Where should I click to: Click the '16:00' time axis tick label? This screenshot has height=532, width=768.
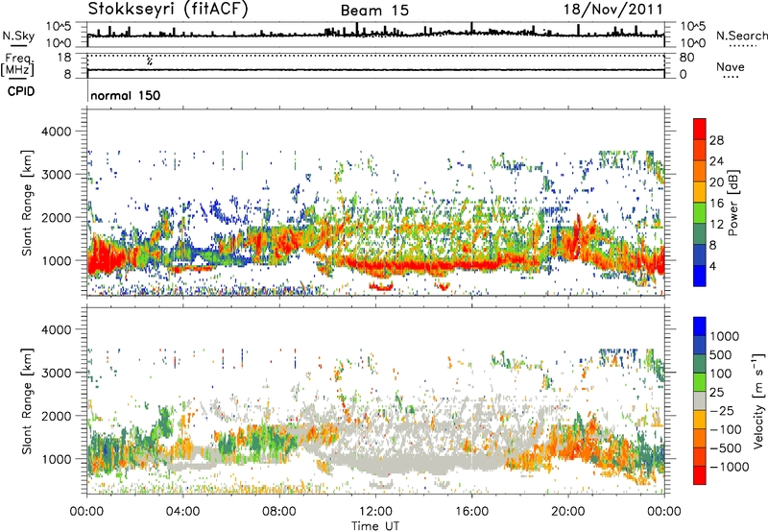click(471, 512)
